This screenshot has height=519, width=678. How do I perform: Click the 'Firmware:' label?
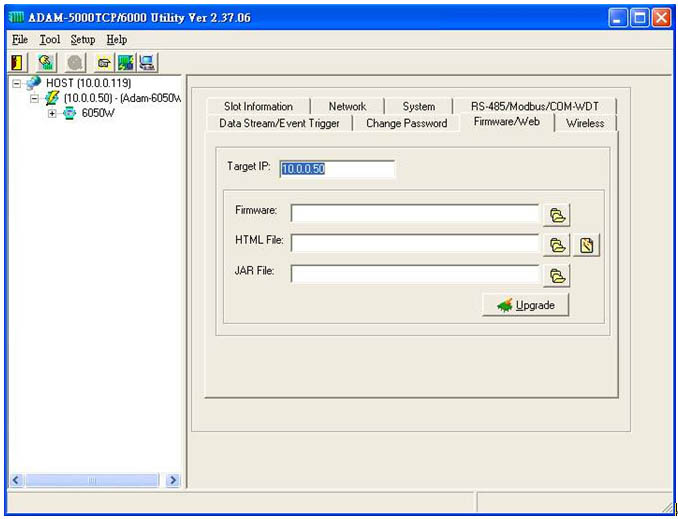[x=256, y=211]
